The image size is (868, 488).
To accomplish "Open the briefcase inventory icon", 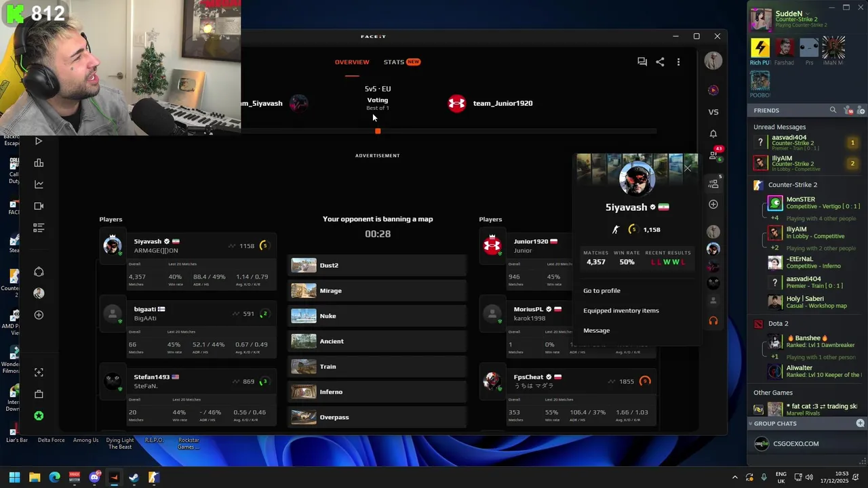I will [39, 394].
